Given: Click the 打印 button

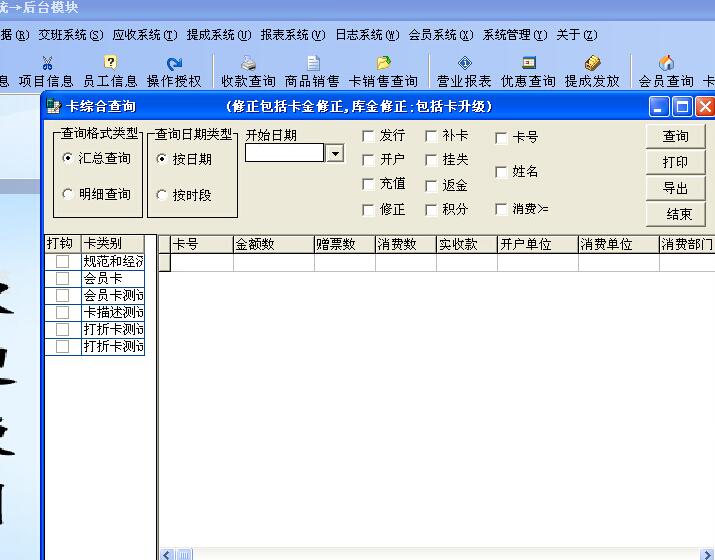Looking at the screenshot, I should pyautogui.click(x=676, y=162).
